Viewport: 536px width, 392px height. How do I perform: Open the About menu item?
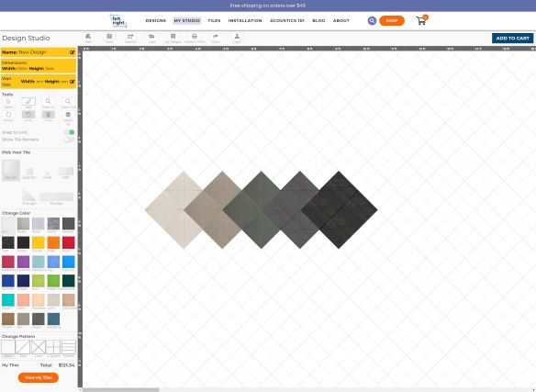[x=341, y=21]
